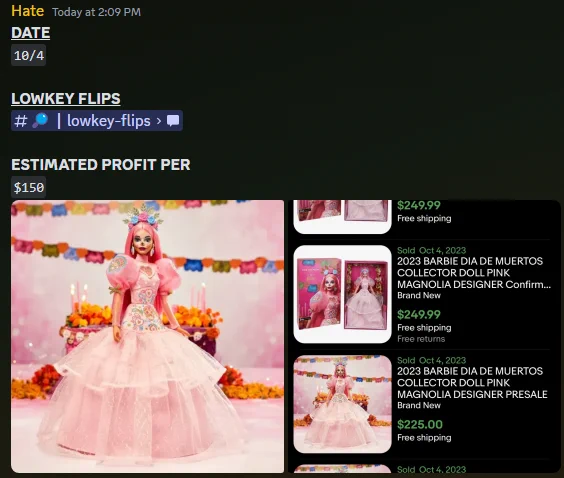Click the thread speech bubble icon
Viewport: 564px width, 478px height.
pos(173,120)
